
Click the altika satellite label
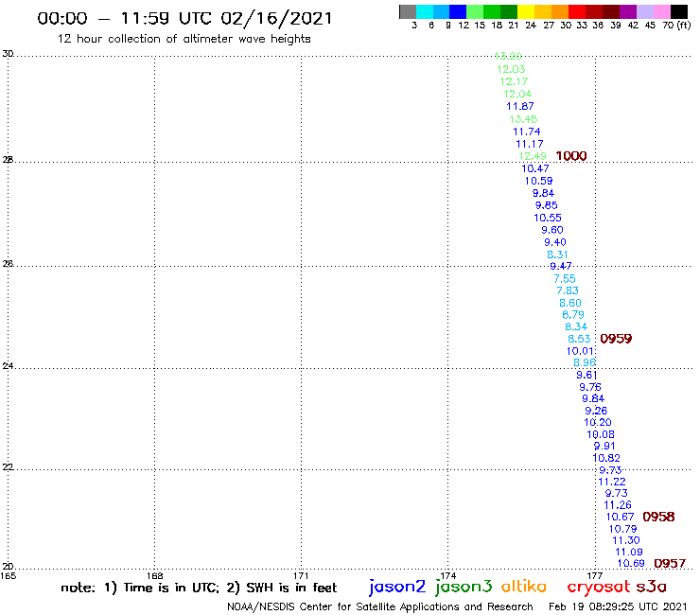524,586
